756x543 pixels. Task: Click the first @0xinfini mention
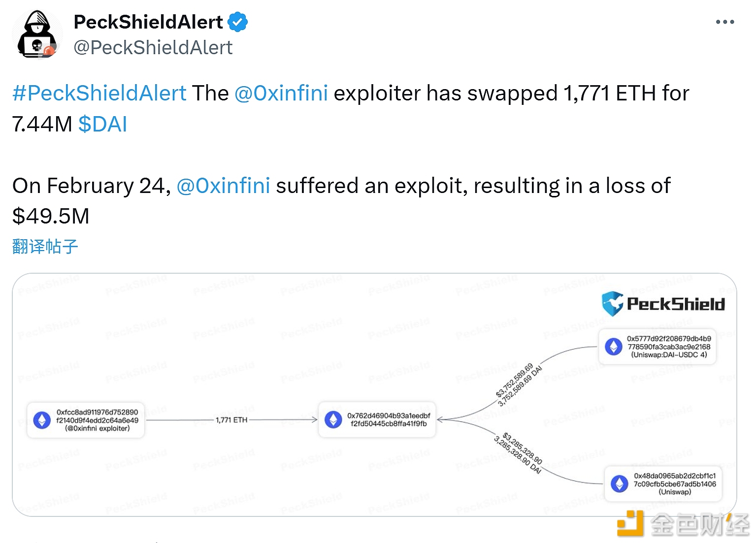[281, 93]
